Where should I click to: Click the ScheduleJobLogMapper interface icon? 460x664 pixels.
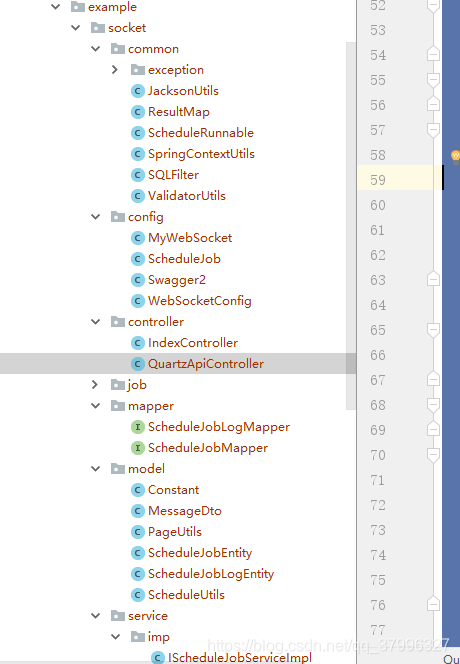(137, 427)
